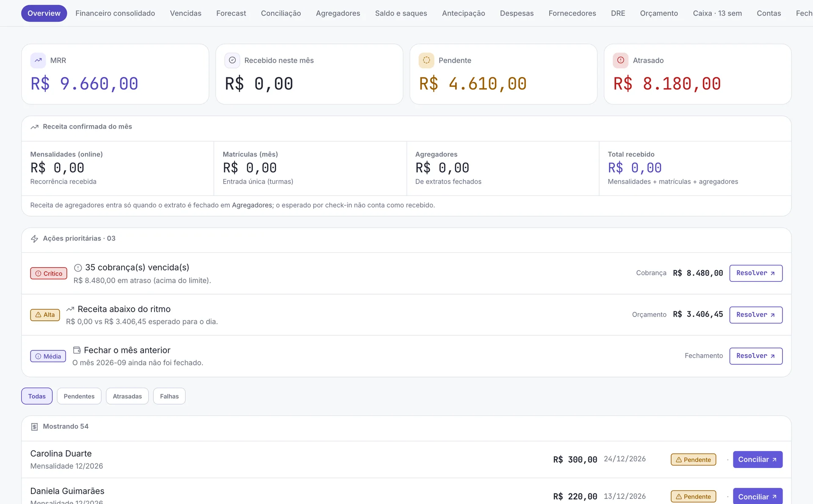813x504 pixels.
Task: Click the receipt icon next to Mostrando 54
Action: point(35,427)
